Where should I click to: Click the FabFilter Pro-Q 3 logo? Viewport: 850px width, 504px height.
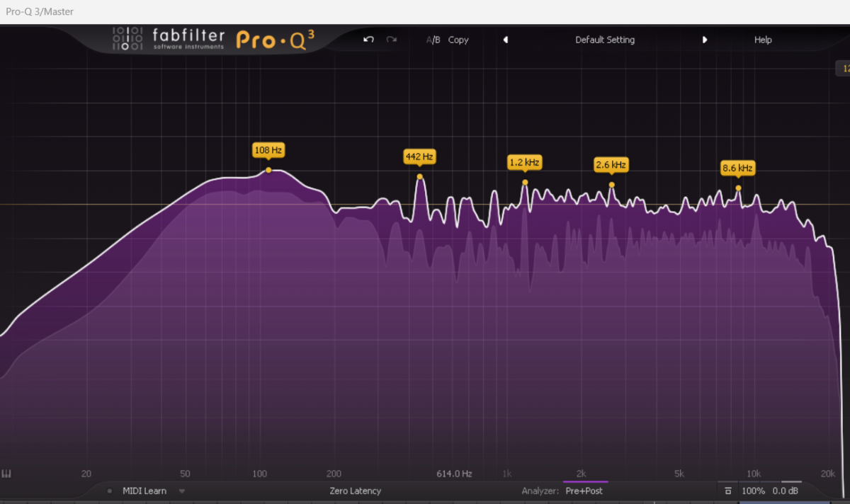tap(212, 39)
